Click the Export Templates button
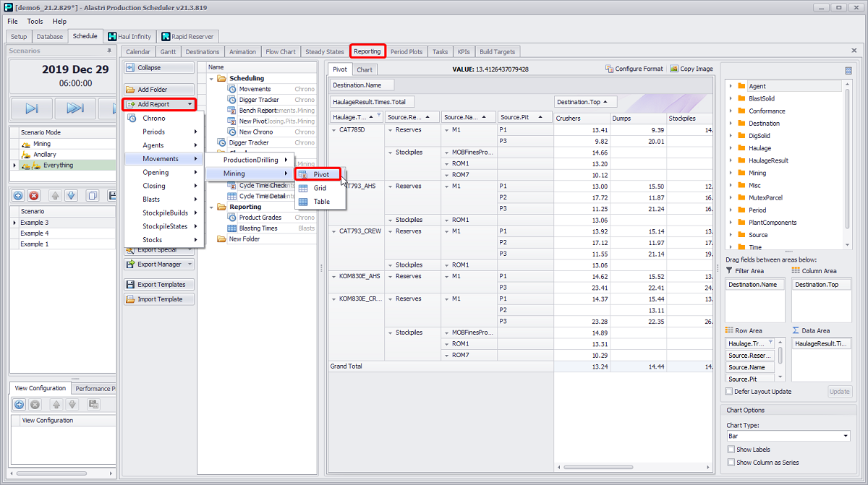This screenshot has height=485, width=868. (x=158, y=283)
